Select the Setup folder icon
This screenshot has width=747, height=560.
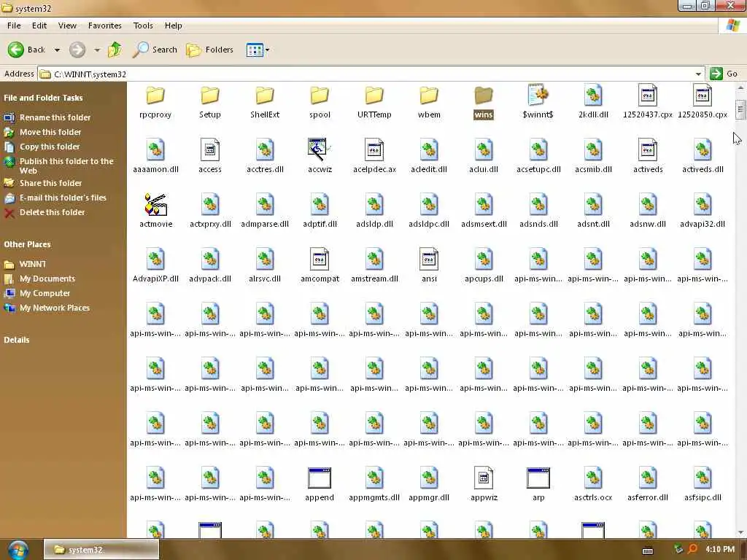pos(210,96)
